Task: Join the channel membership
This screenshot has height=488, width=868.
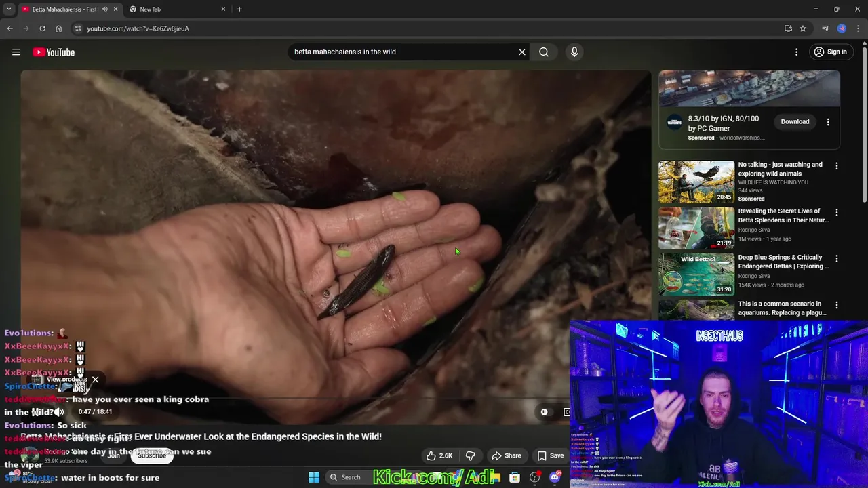Action: pos(114,455)
